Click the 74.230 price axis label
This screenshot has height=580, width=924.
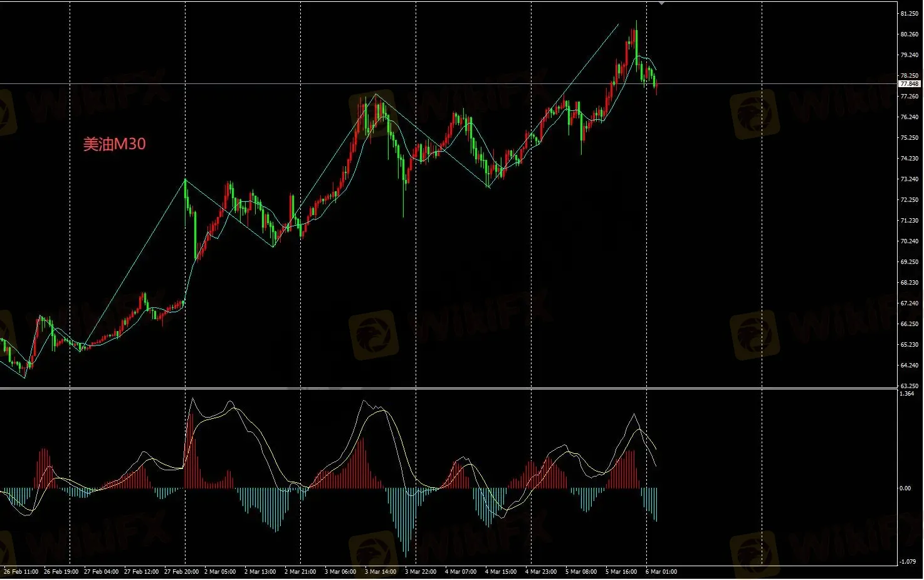point(910,159)
